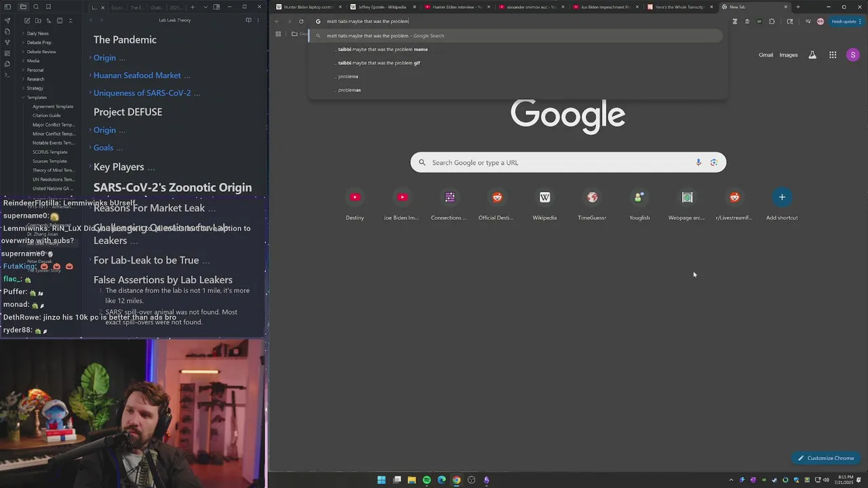Open the Google account avatar
This screenshot has height=488, width=868.
(853, 55)
